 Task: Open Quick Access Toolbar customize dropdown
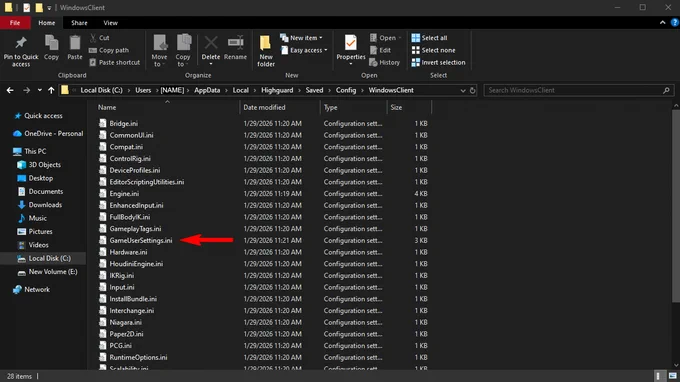[x=49, y=8]
